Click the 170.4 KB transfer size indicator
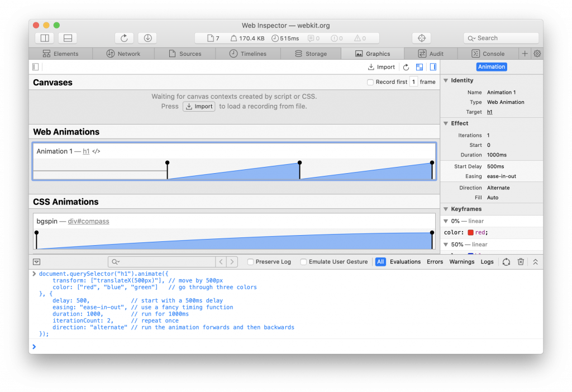The height and width of the screenshot is (392, 572). click(247, 39)
